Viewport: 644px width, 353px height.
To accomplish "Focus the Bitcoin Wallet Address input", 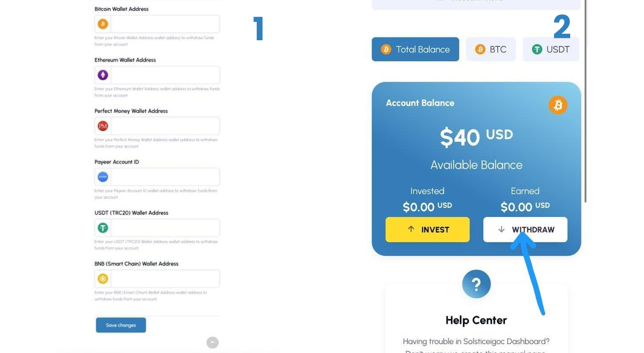I will tap(165, 24).
